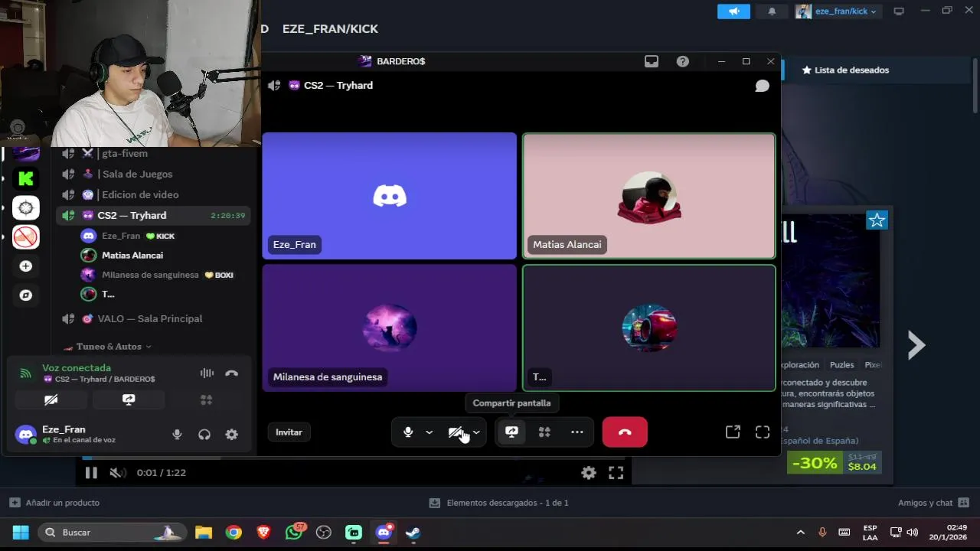Disconnect from voice in the Voz conectada panel

click(x=231, y=373)
